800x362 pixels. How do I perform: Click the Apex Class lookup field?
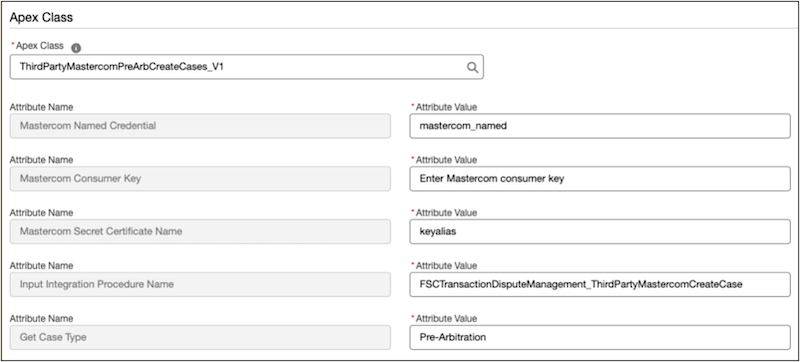click(x=246, y=67)
